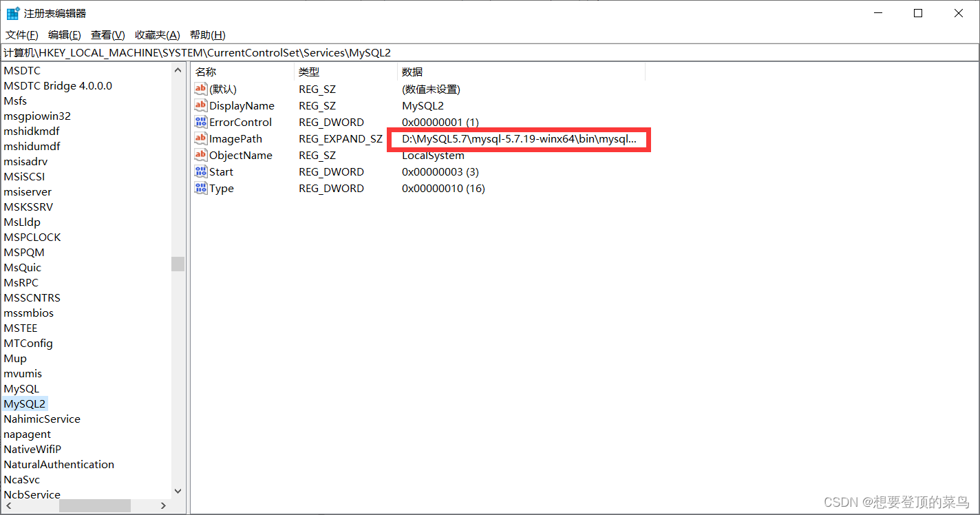Screen dimensions: 980x515
Task: Select the MSTEE key
Action: pos(21,328)
